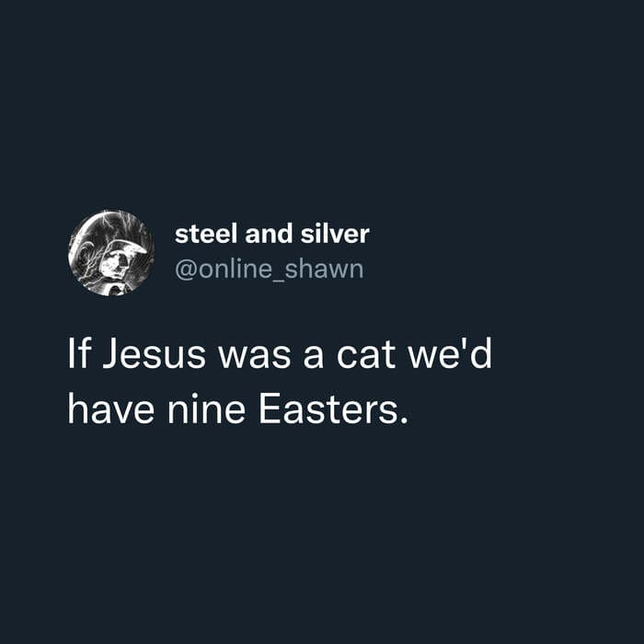Click the word "Jesus" in the tweet

154,354
